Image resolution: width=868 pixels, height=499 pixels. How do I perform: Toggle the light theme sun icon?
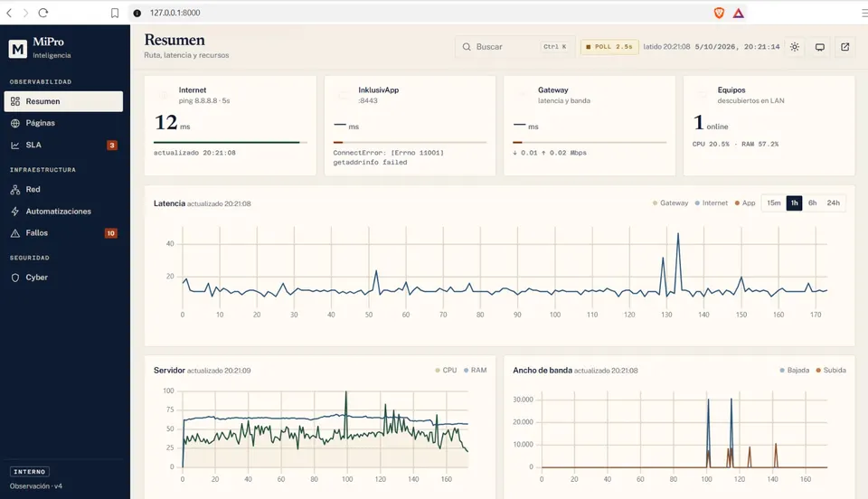click(795, 47)
